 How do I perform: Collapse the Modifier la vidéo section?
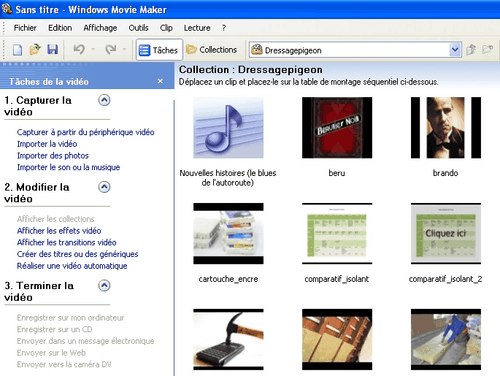point(104,187)
